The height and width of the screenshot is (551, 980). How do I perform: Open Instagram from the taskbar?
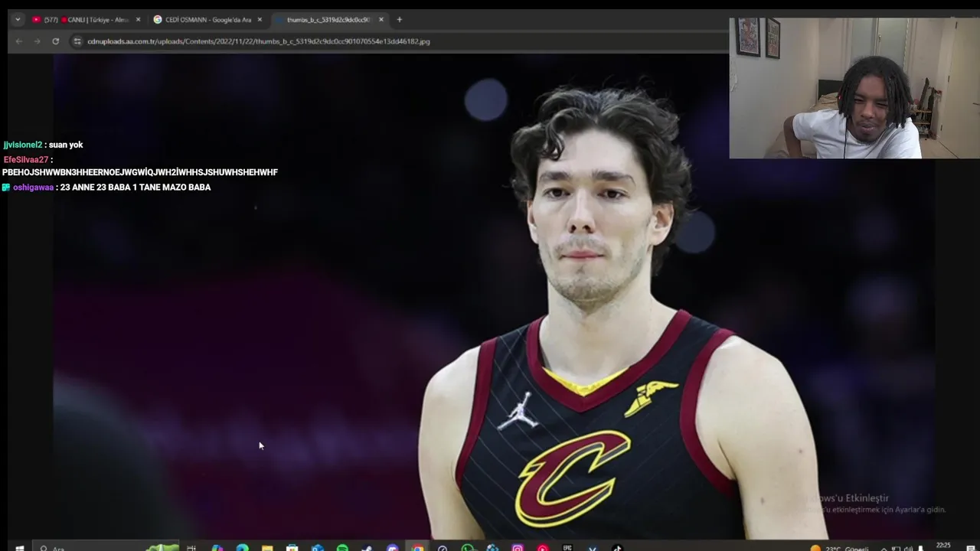tap(518, 548)
